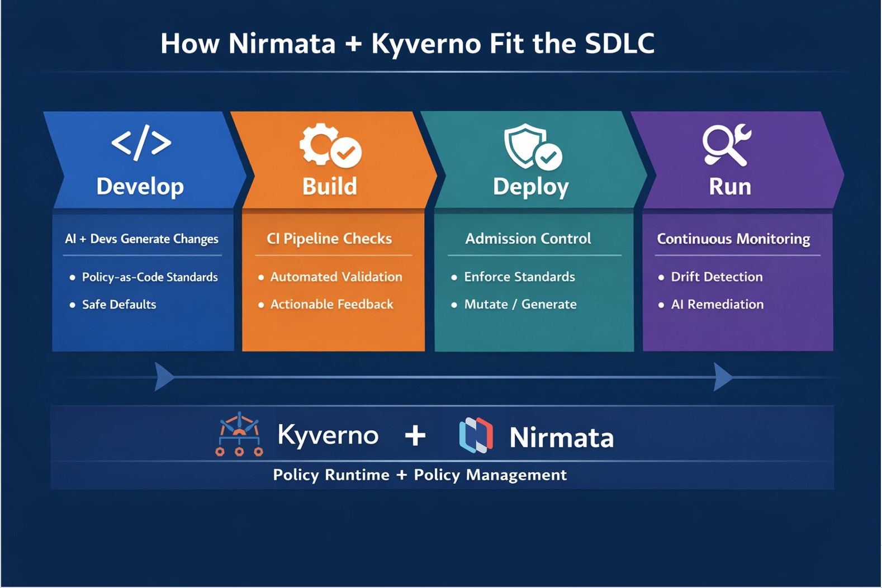Click the gear with checkmark Build icon
The width and height of the screenshot is (882, 588).
point(330,145)
